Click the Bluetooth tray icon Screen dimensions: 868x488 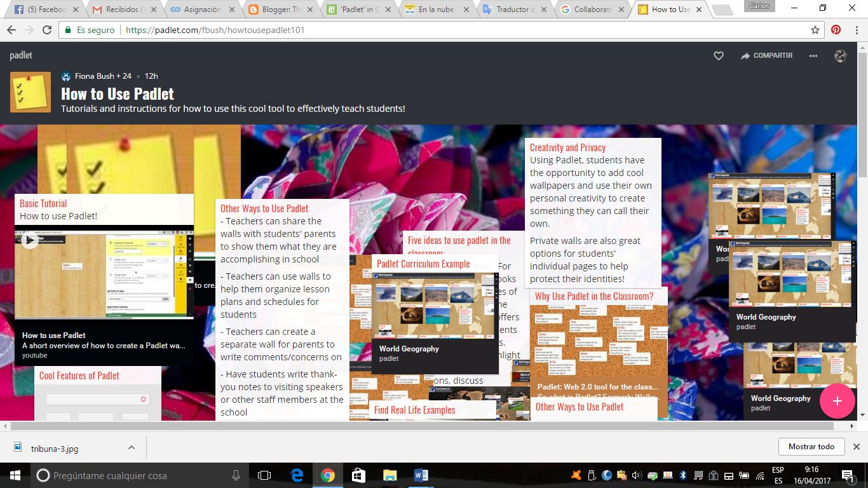pyautogui.click(x=683, y=475)
